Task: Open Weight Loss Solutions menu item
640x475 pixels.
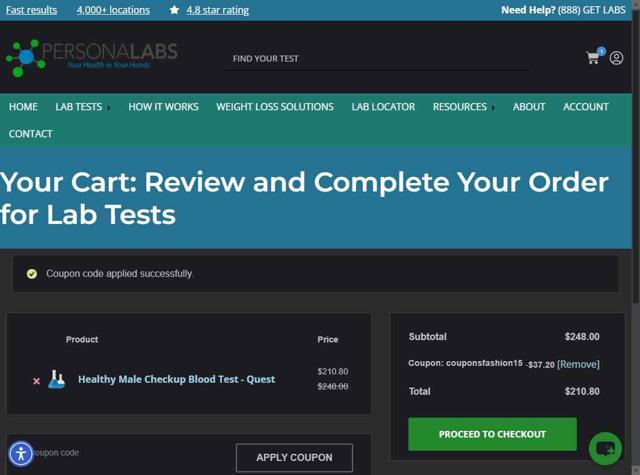Action: pos(275,107)
